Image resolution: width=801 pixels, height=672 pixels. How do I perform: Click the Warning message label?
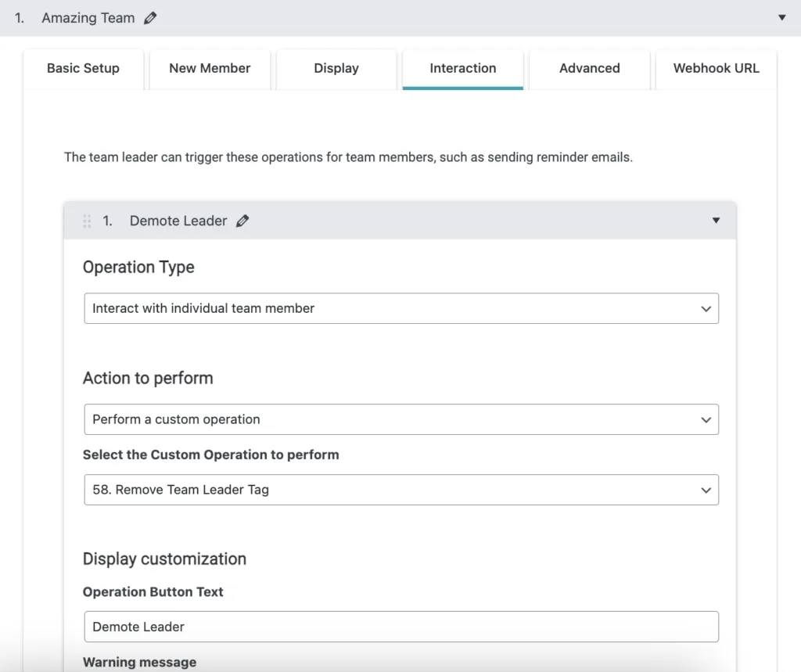pos(139,662)
